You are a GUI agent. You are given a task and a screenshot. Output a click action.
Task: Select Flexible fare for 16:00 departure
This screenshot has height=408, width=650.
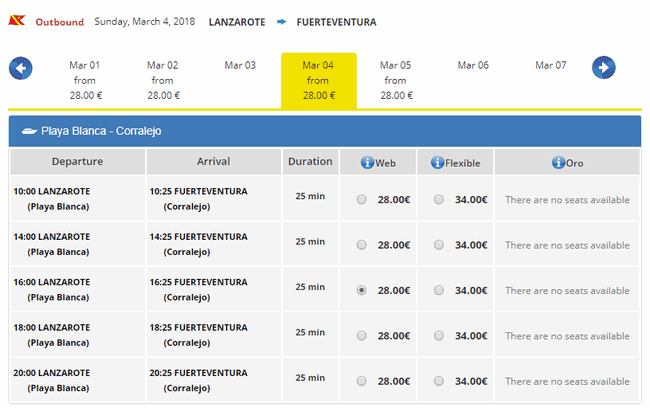(x=439, y=290)
